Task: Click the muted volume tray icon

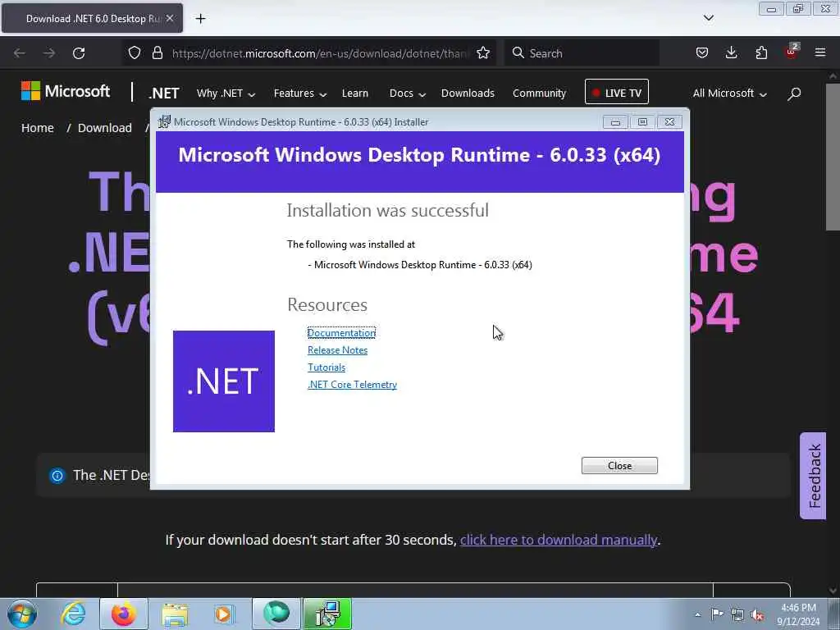Action: click(757, 615)
